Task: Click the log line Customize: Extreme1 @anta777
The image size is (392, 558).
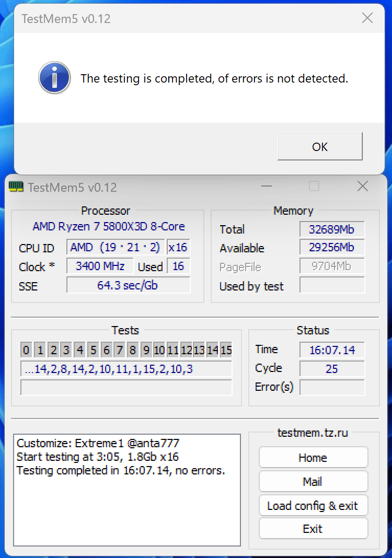Action: (98, 443)
